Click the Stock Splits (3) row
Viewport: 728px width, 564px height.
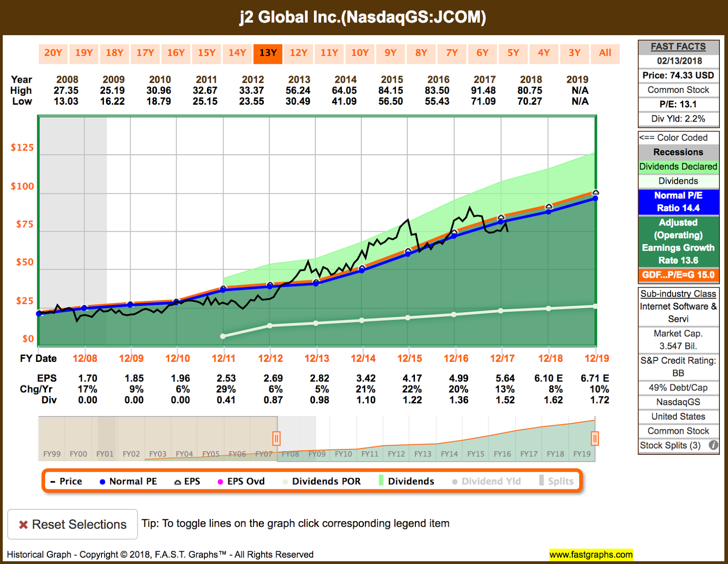click(678, 445)
